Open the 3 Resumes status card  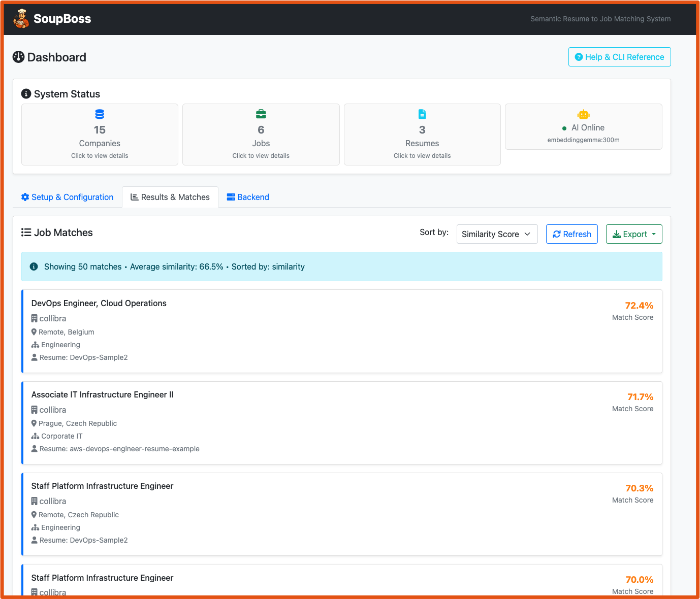coord(422,135)
